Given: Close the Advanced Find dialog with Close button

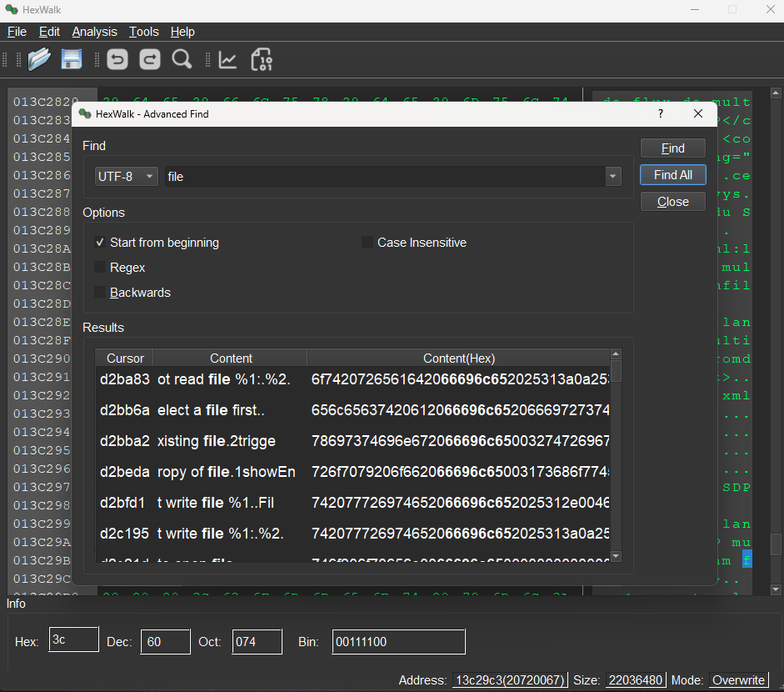Looking at the screenshot, I should [x=672, y=201].
